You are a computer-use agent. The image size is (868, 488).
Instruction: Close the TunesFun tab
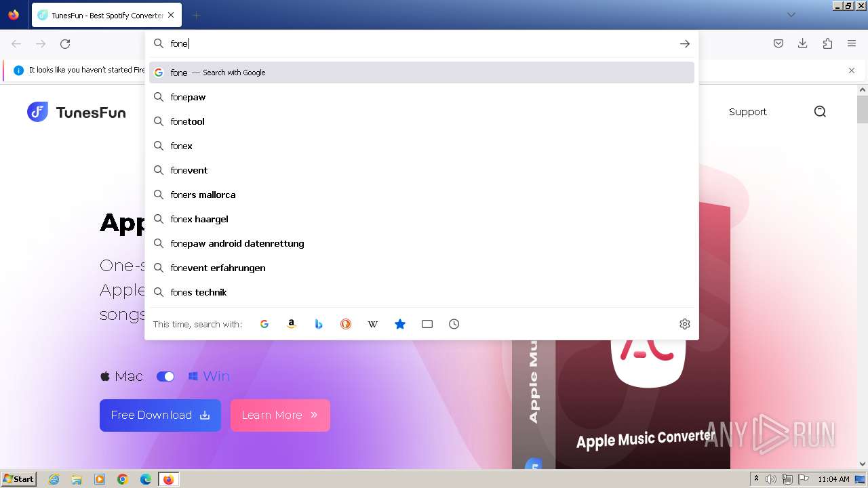pos(171,15)
